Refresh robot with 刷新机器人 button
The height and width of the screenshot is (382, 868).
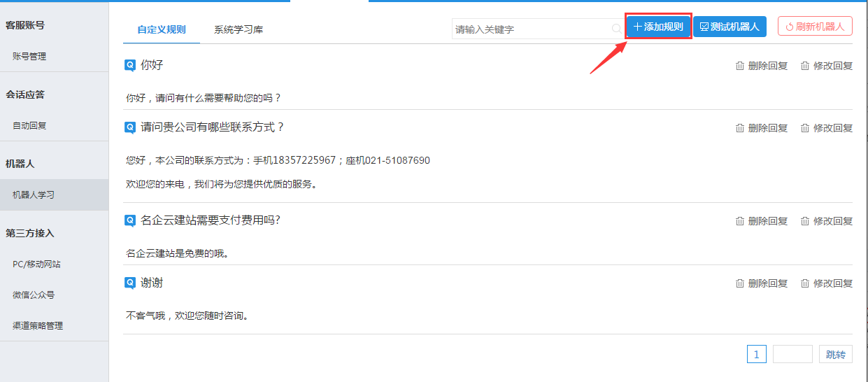click(x=815, y=27)
